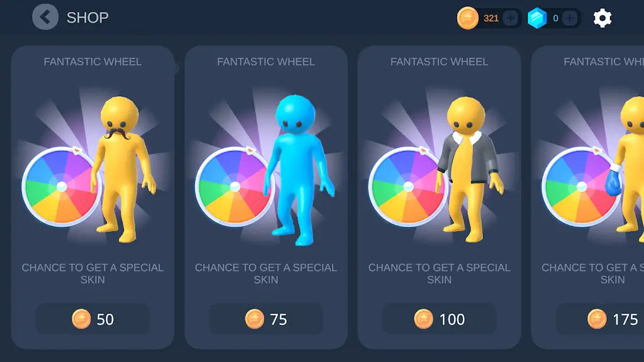Select the boxing glove character skin
644x362 pixels.
[x=625, y=169]
